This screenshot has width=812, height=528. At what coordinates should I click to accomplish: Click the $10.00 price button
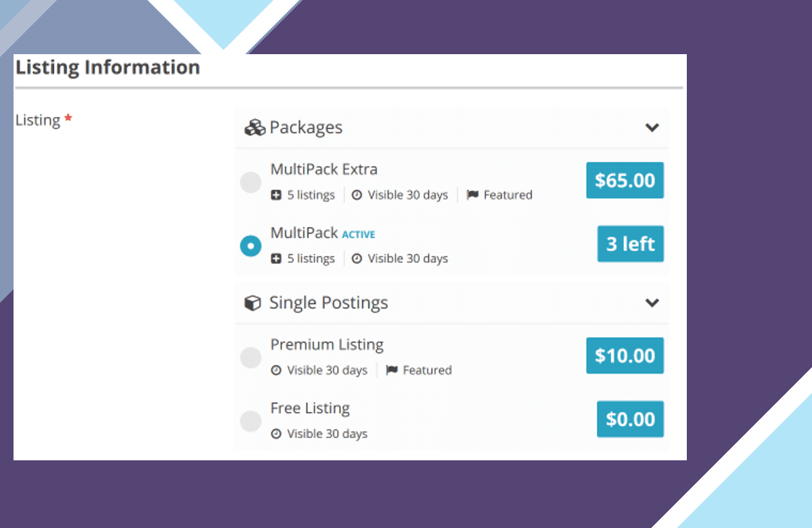[x=625, y=355]
